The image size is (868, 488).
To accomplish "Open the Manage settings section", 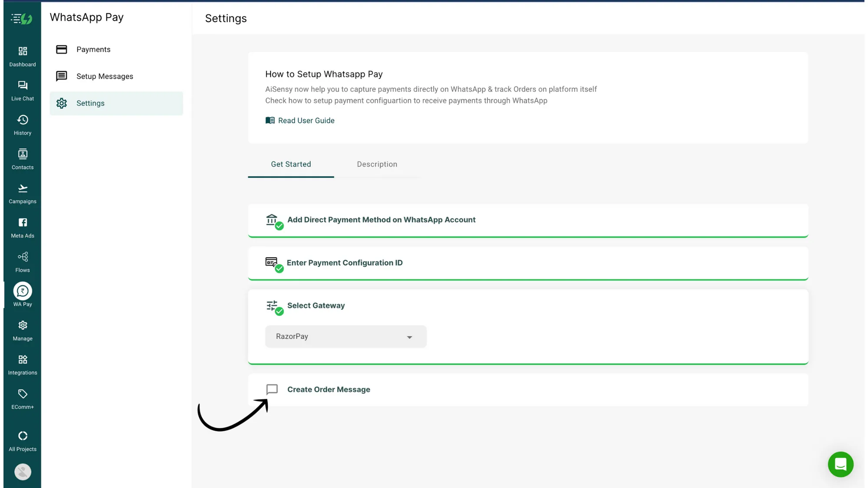I will pyautogui.click(x=22, y=330).
